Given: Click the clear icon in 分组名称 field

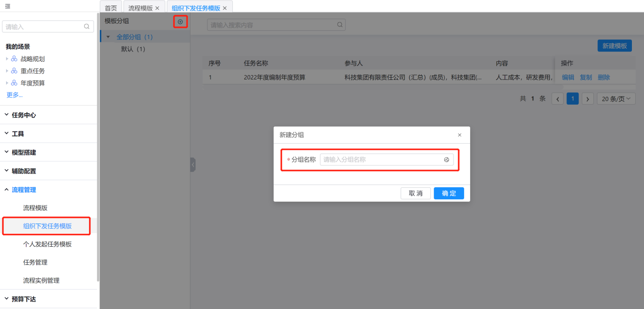Looking at the screenshot, I should (x=447, y=160).
